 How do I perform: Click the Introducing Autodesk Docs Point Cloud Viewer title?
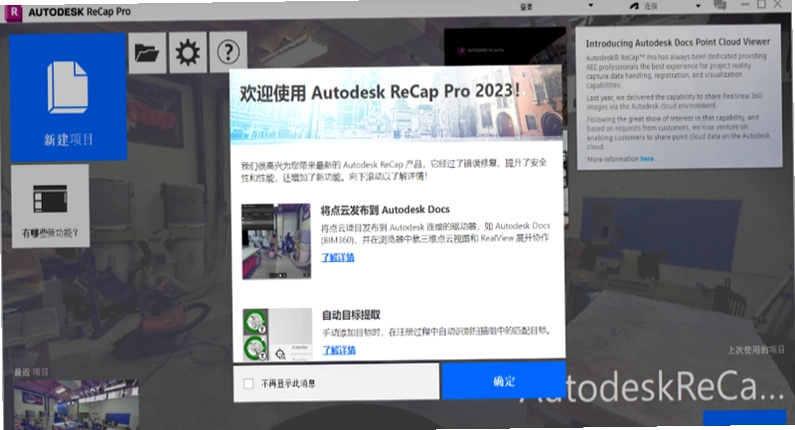point(678,43)
